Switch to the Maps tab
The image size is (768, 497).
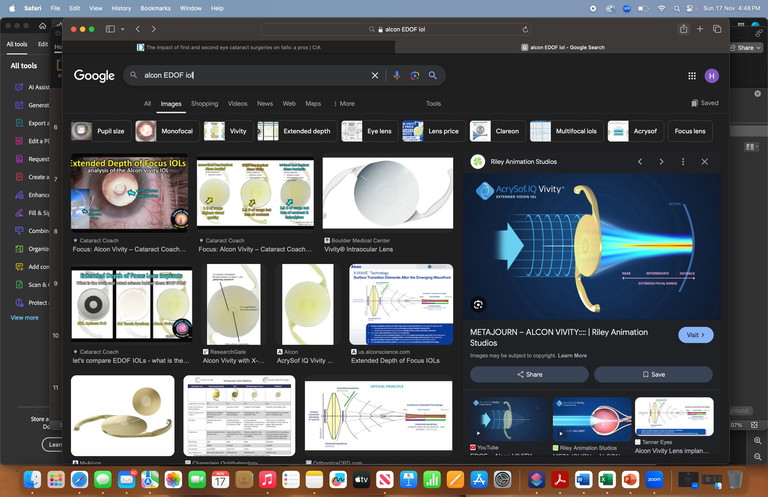point(313,104)
